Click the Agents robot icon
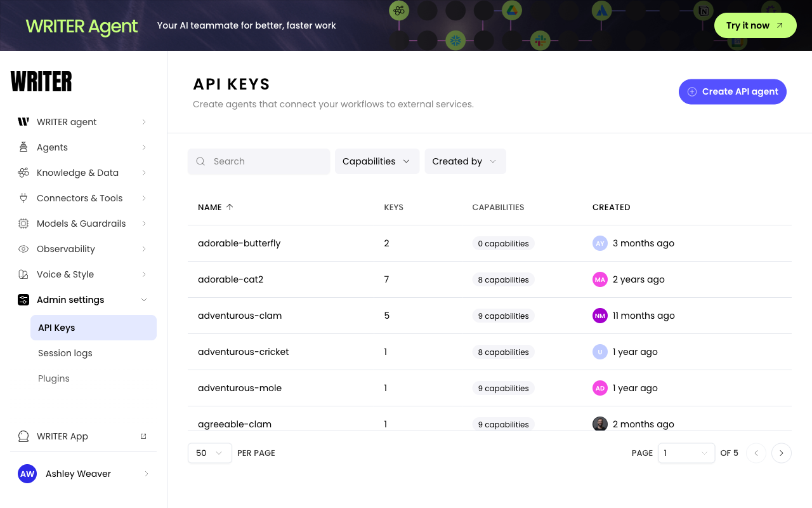This screenshot has width=812, height=508. (23, 147)
